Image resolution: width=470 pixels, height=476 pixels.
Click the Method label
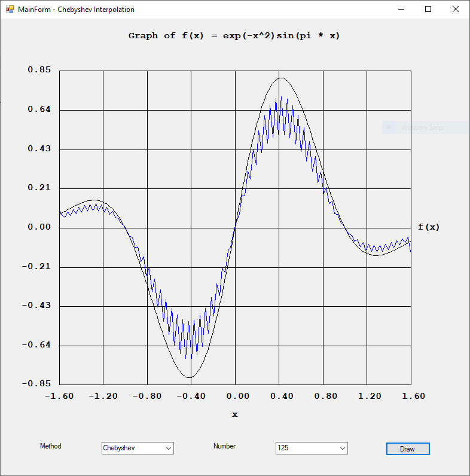pos(50,446)
